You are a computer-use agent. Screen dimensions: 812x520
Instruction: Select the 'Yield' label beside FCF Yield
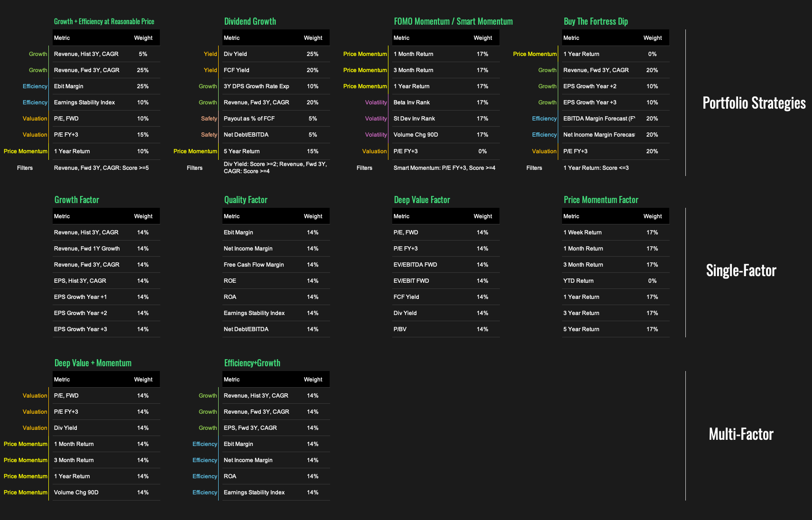coord(210,70)
